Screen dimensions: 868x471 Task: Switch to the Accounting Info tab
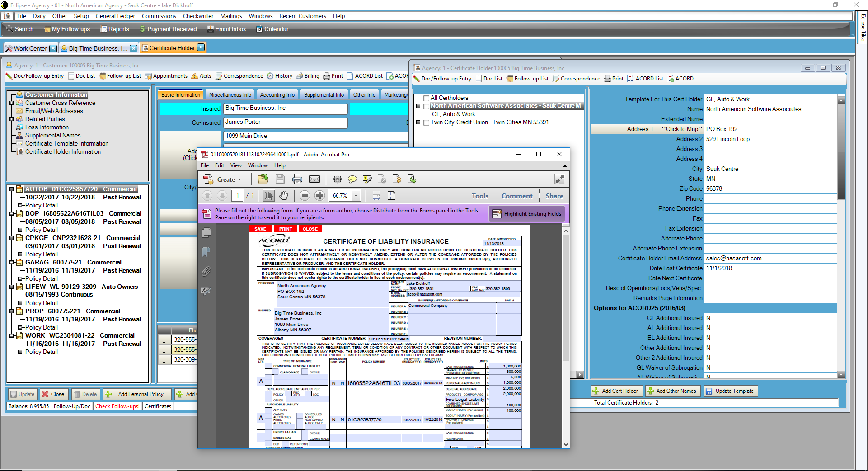(277, 95)
